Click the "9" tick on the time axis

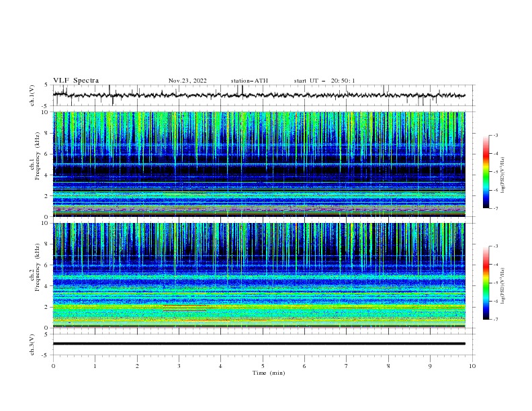coord(430,366)
